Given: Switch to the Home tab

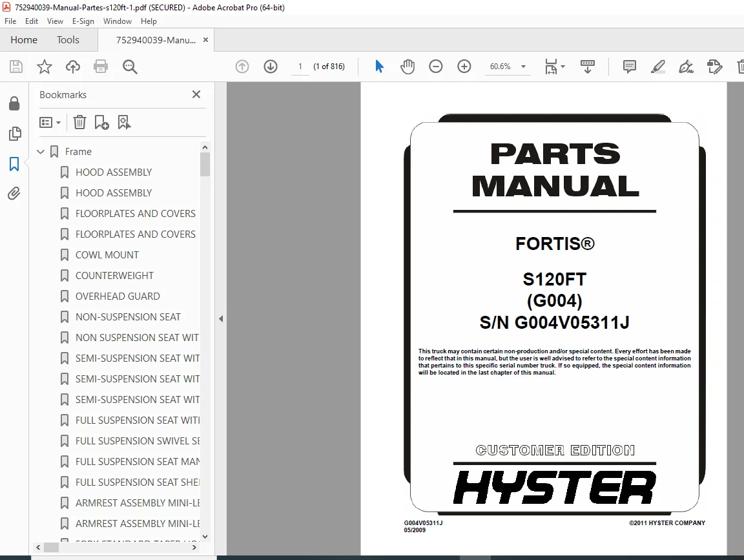Looking at the screenshot, I should tap(24, 40).
